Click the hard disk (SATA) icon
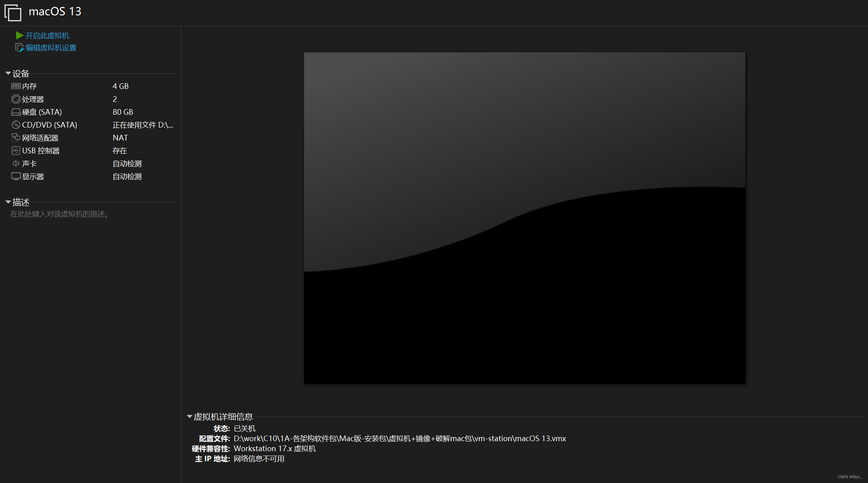 pos(16,112)
